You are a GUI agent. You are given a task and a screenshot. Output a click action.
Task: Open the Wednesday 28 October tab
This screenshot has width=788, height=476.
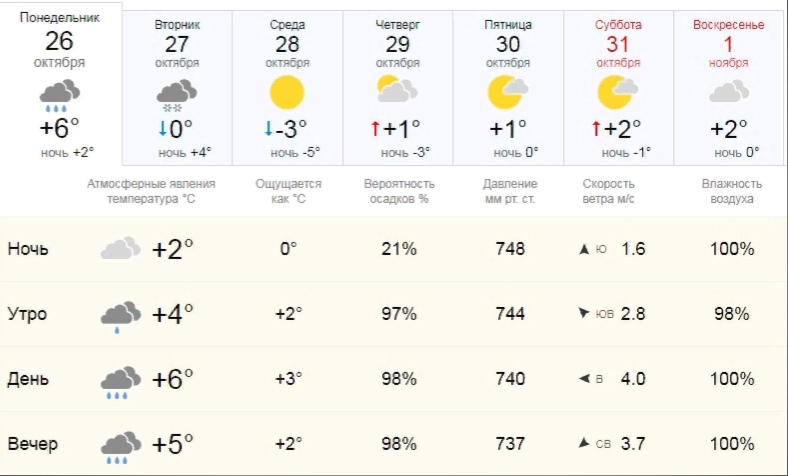pyautogui.click(x=287, y=43)
